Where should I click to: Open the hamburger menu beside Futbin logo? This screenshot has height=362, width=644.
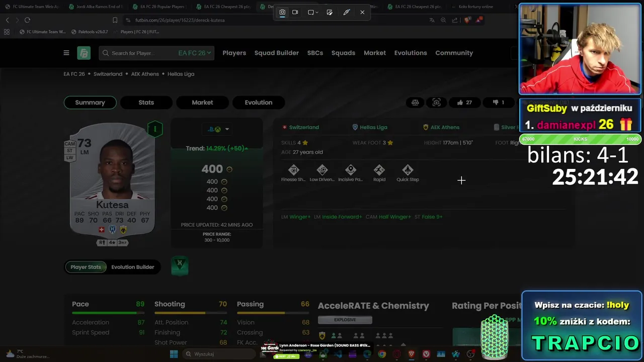66,53
